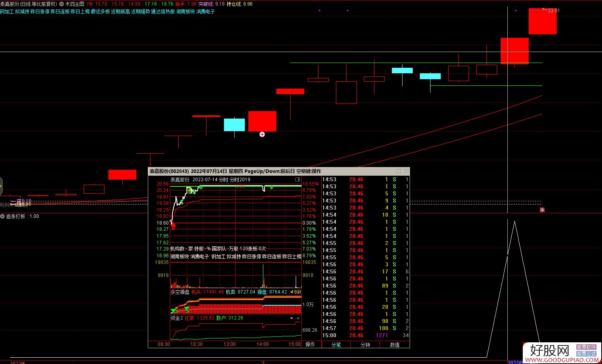This screenshot has height=364, width=602.
Task: Switch to the 分笔 tab
Action: point(336,344)
